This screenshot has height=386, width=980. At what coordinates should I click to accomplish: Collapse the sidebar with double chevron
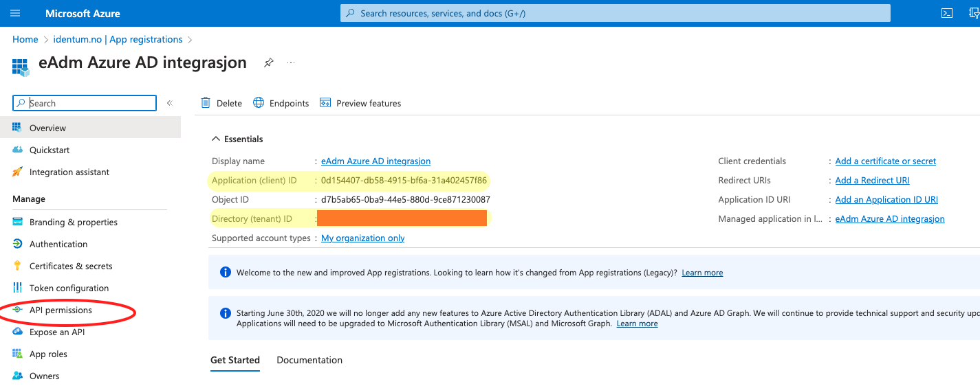(x=169, y=103)
